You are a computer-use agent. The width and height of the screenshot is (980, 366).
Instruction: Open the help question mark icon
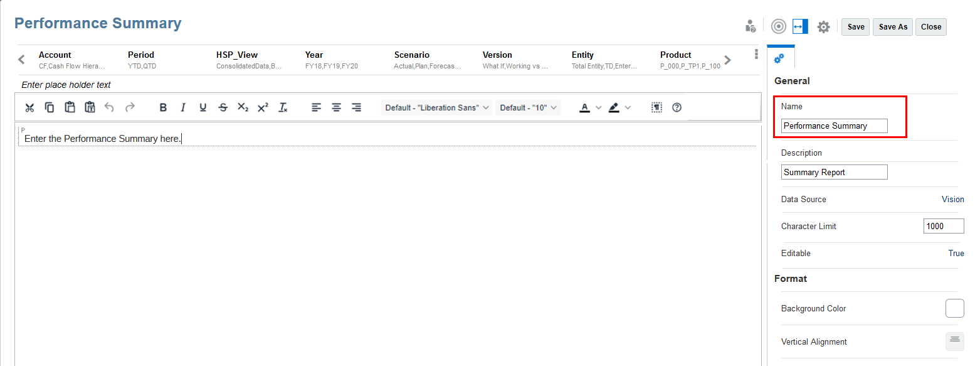677,107
